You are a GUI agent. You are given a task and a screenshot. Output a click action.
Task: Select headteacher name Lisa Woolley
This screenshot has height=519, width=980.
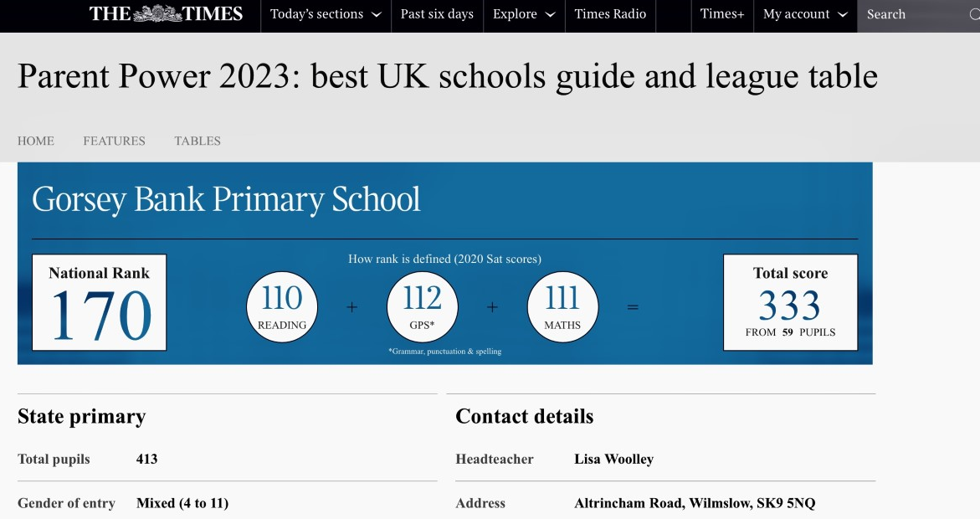click(613, 459)
